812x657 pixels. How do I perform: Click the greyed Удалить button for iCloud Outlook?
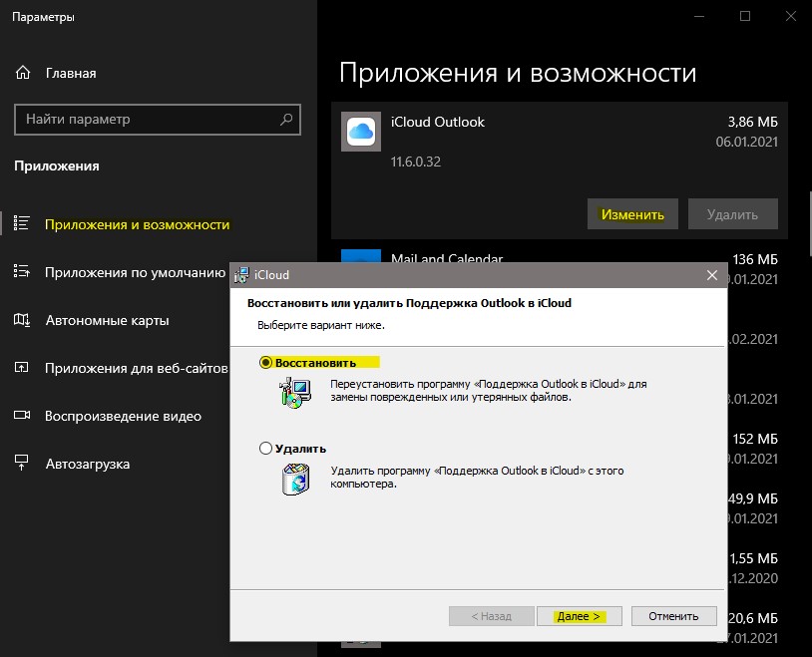point(733,213)
